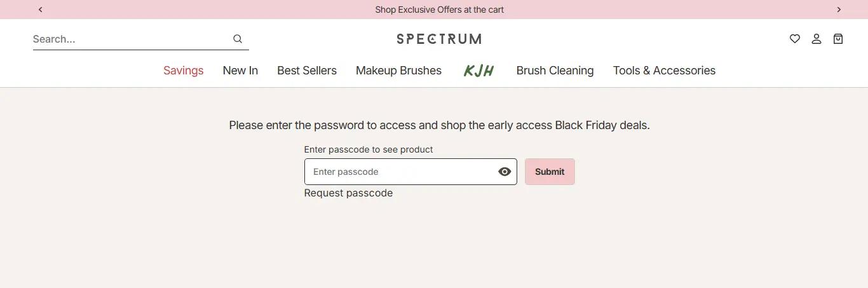The height and width of the screenshot is (288, 868).
Task: Open the Makeup Brushes menu
Action: click(398, 71)
